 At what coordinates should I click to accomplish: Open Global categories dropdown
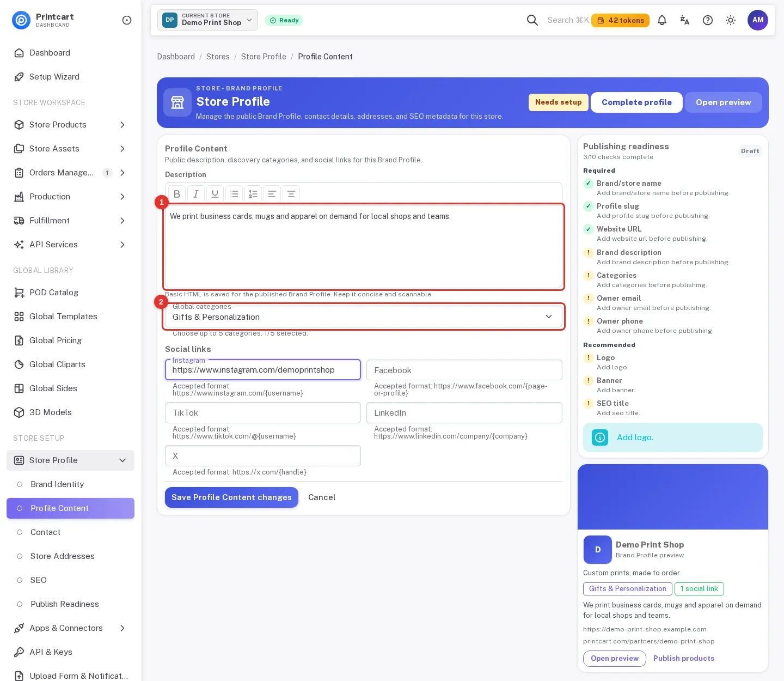point(364,317)
